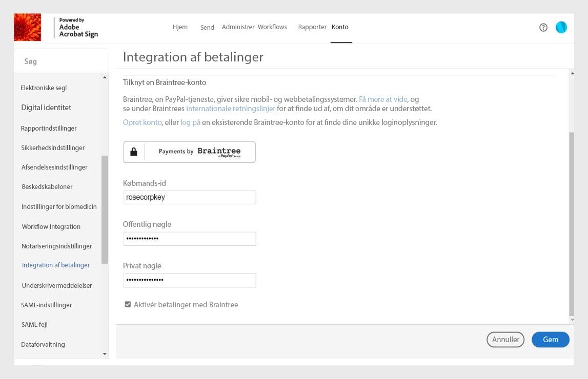
Task: Select SAML-indstillinger in the sidebar
Action: tap(46, 305)
